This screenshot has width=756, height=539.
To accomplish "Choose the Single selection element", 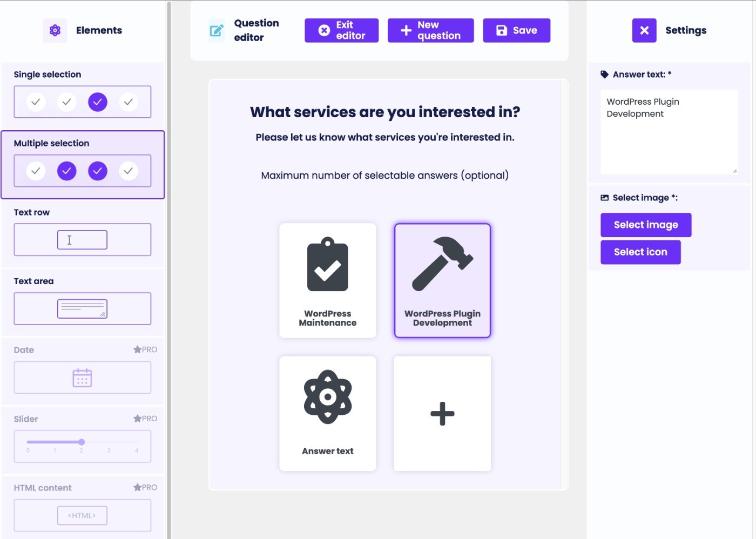I will tap(83, 96).
